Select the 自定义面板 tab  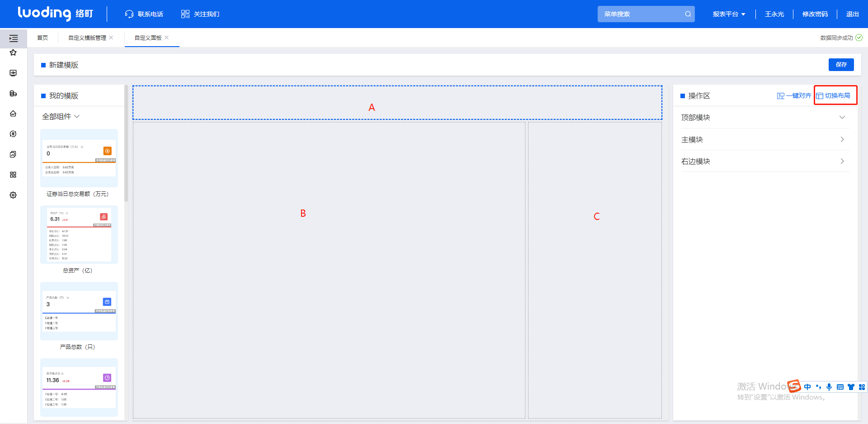point(148,38)
